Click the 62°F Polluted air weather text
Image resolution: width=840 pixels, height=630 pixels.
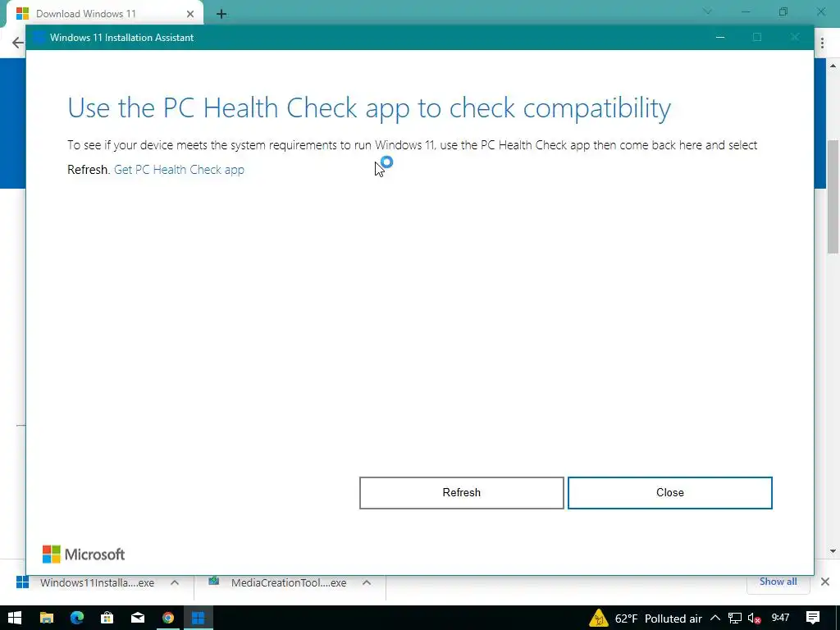[x=659, y=619]
